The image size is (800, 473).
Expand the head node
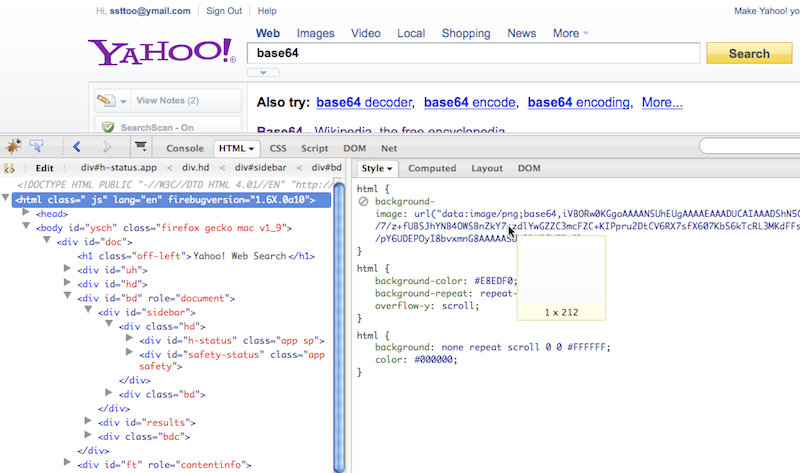[x=26, y=212]
